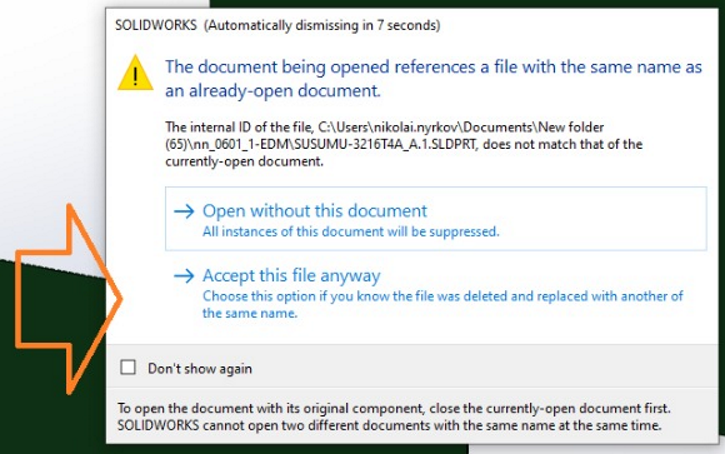Viewport: 725px width, 454px height.
Task: Click 'All instances of this document will be suppressed' text
Action: 351,232
